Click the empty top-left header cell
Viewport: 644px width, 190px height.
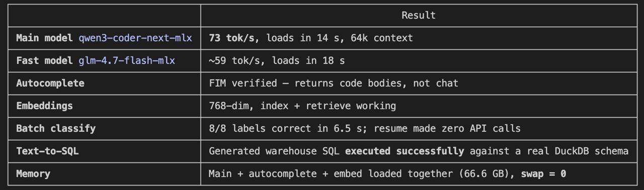(104, 15)
